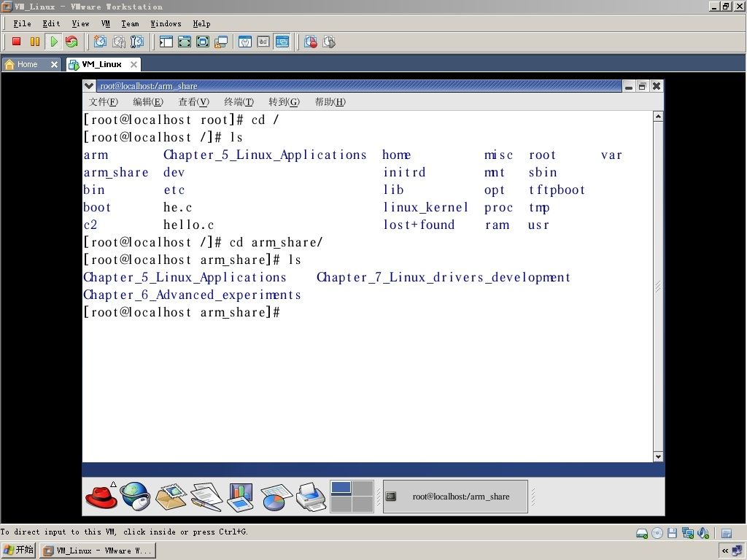
Task: Click terminal scrollbar down arrow
Action: (x=658, y=456)
